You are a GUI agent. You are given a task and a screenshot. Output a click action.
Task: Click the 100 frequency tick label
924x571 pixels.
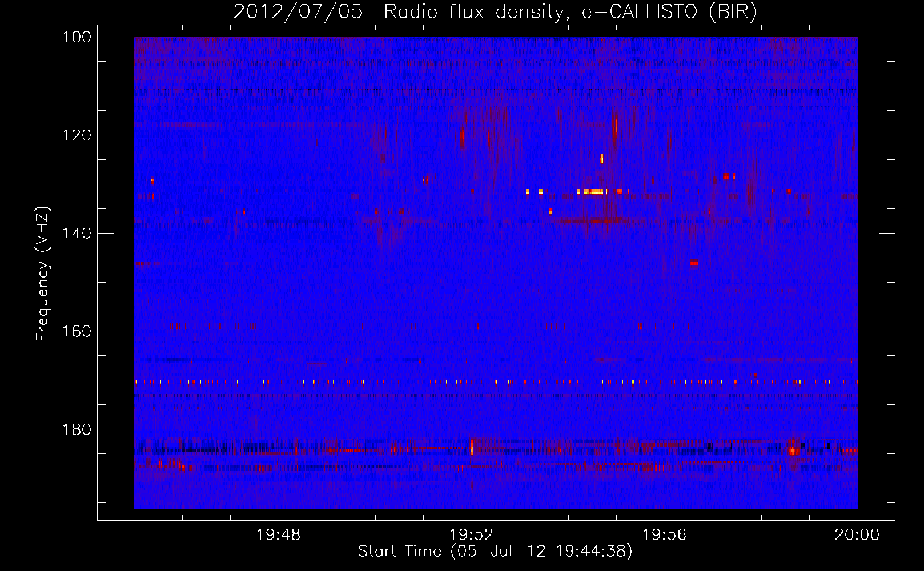pyautogui.click(x=77, y=37)
